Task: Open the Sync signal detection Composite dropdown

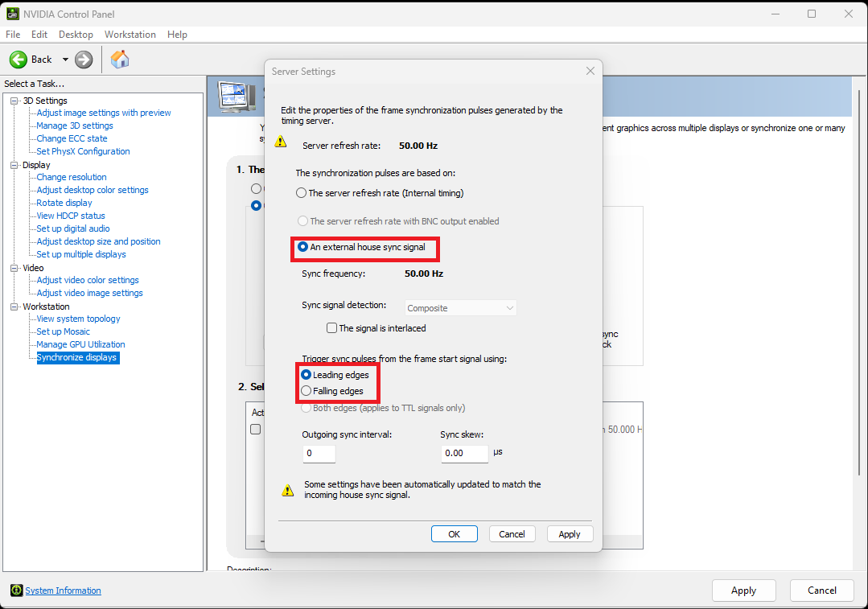Action: (461, 308)
